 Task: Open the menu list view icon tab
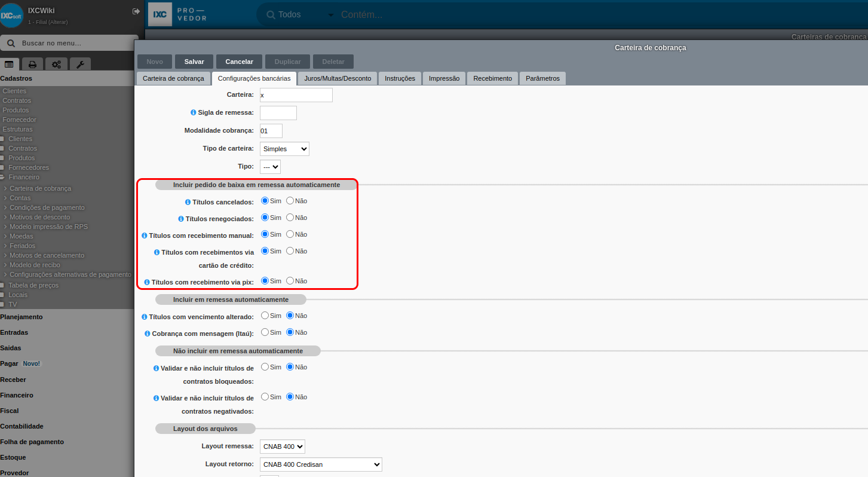tap(9, 64)
